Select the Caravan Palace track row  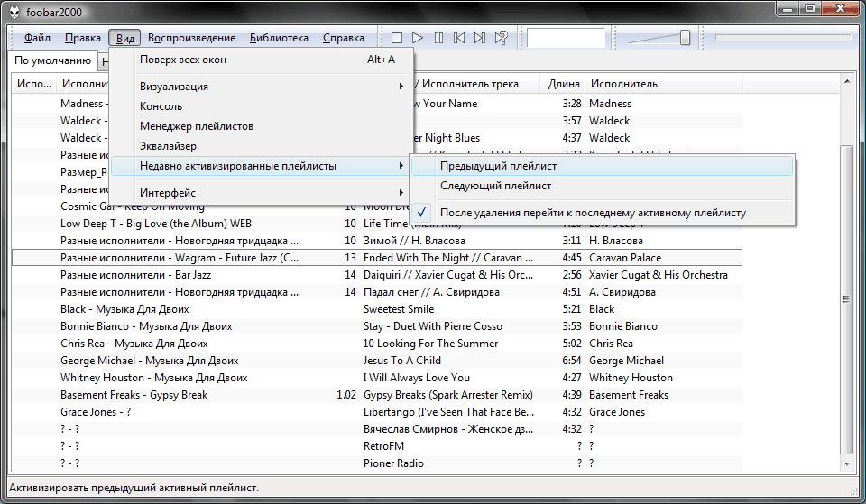(x=377, y=258)
